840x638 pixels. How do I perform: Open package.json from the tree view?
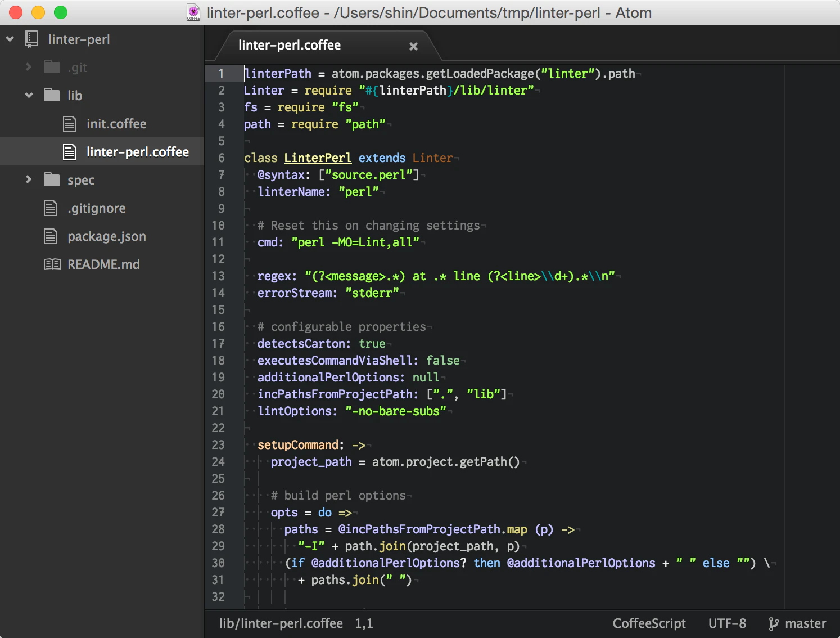tap(107, 237)
